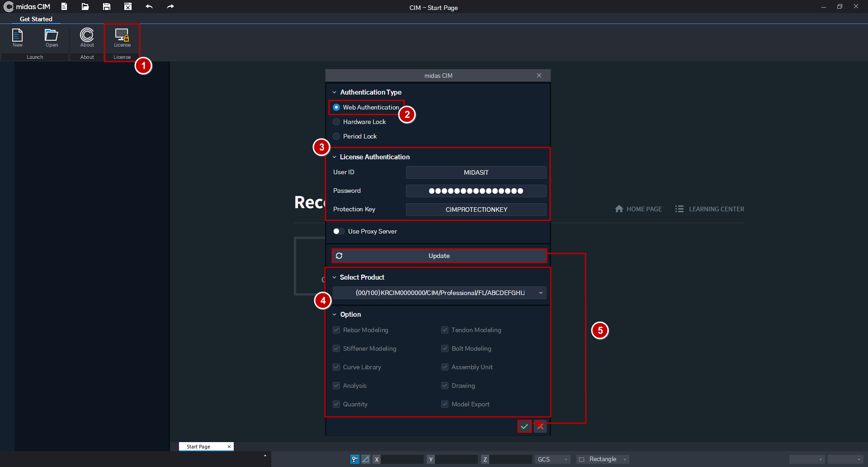
Task: Click the undo arrow icon
Action: (x=149, y=6)
